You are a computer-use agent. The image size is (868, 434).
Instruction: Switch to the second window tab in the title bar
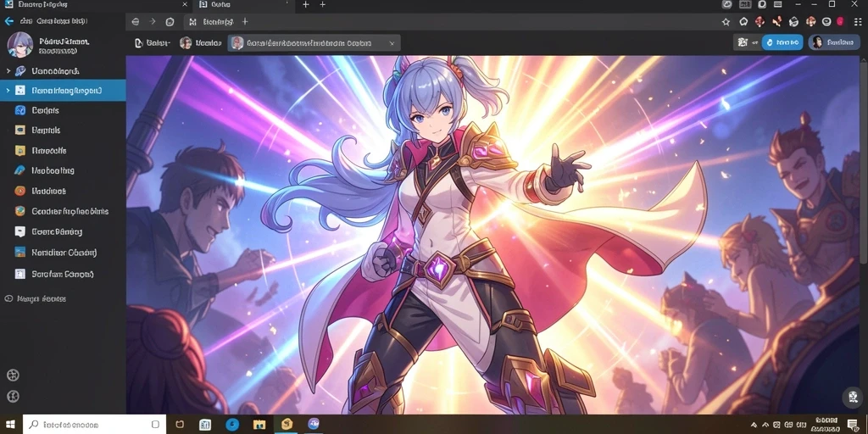pyautogui.click(x=242, y=5)
